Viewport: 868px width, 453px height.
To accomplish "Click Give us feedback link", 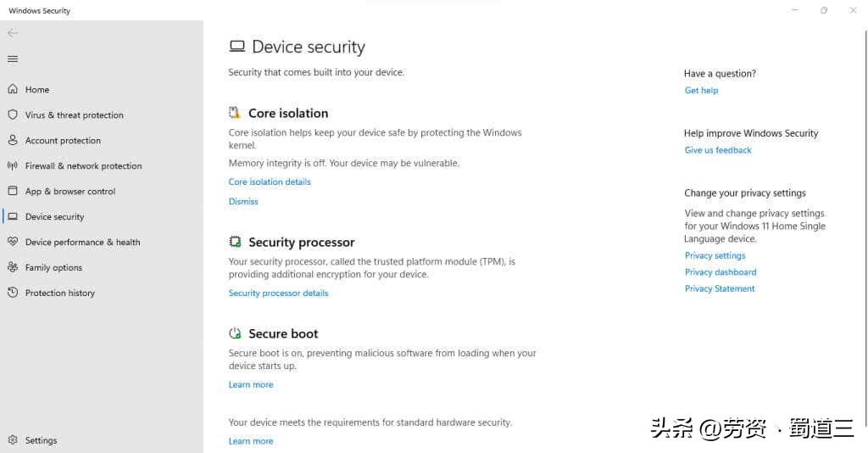I will tap(718, 150).
